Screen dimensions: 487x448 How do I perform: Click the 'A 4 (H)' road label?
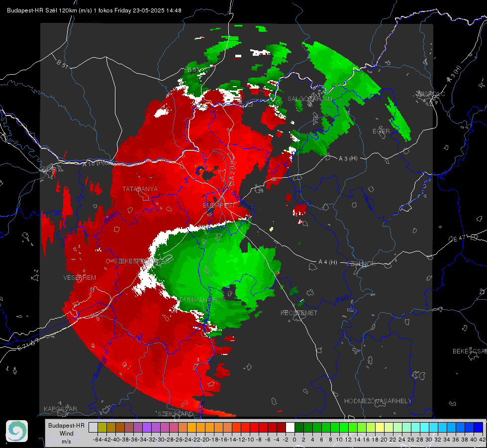point(328,262)
